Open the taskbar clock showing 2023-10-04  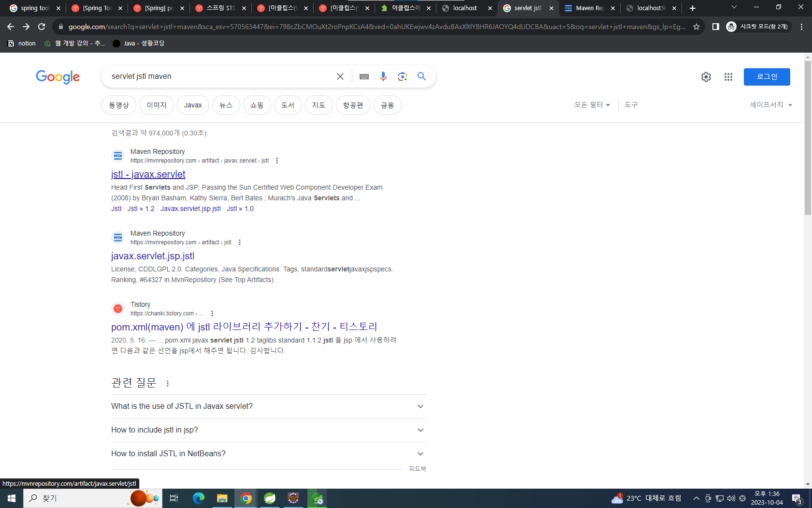pos(767,498)
